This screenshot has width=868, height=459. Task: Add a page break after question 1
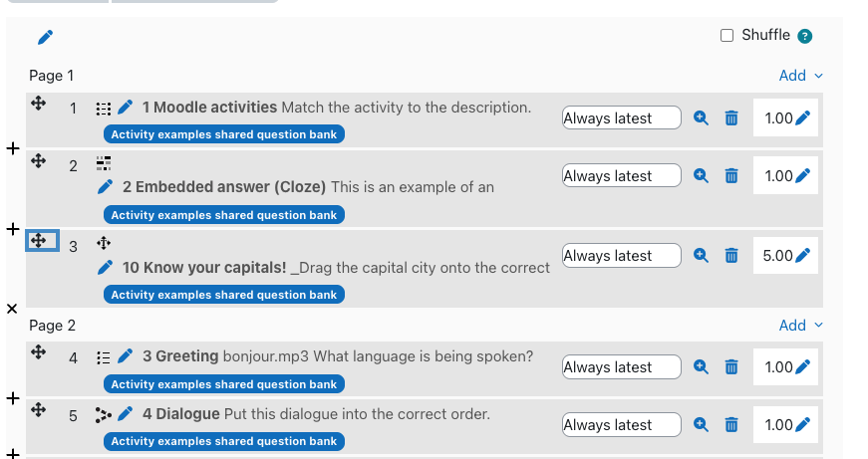click(13, 148)
